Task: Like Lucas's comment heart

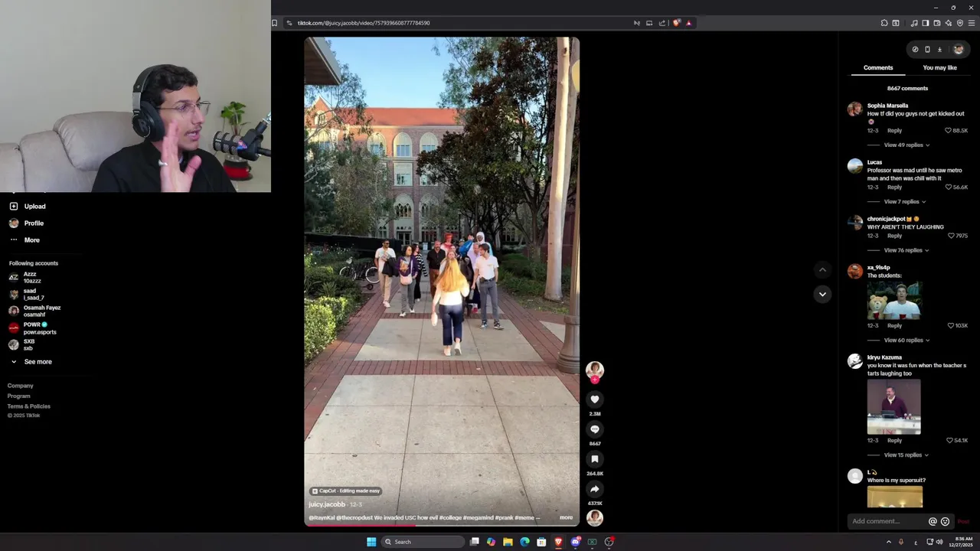Action: (x=948, y=187)
